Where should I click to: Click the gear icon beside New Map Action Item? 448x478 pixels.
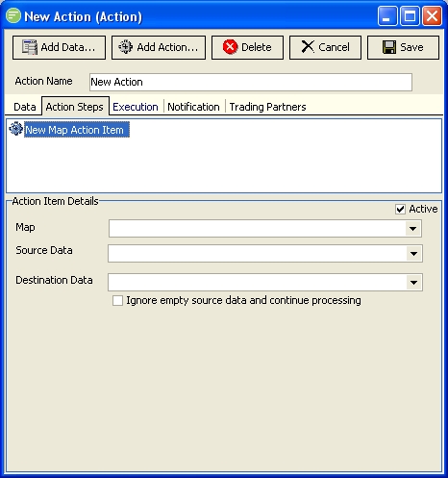point(15,129)
